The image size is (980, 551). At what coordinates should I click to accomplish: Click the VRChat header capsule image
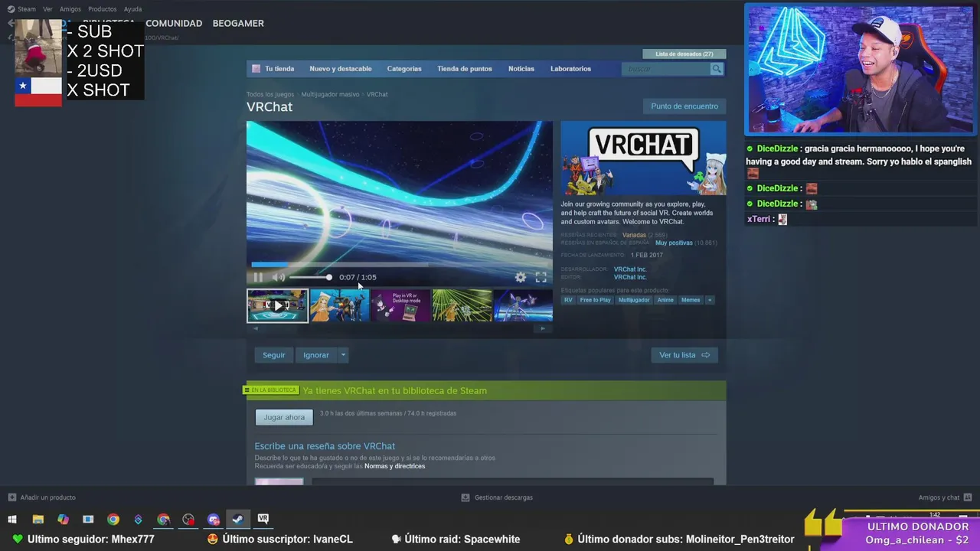643,158
